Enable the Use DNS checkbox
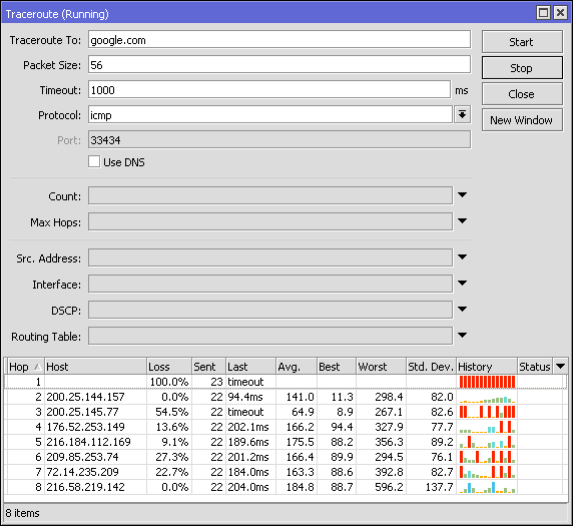The width and height of the screenshot is (573, 526). (x=94, y=162)
